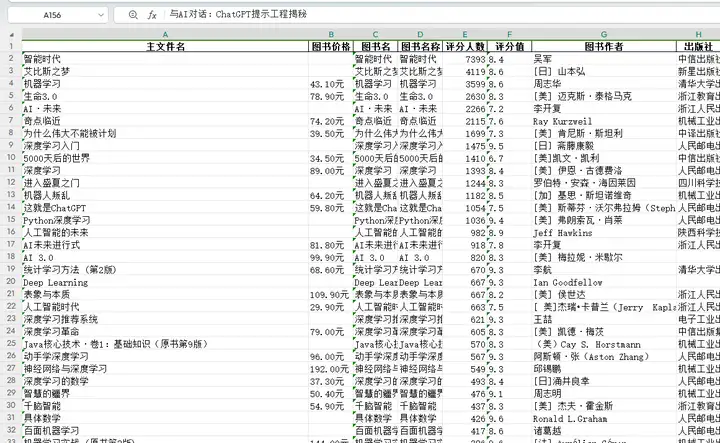Select column G header

(x=604, y=34)
